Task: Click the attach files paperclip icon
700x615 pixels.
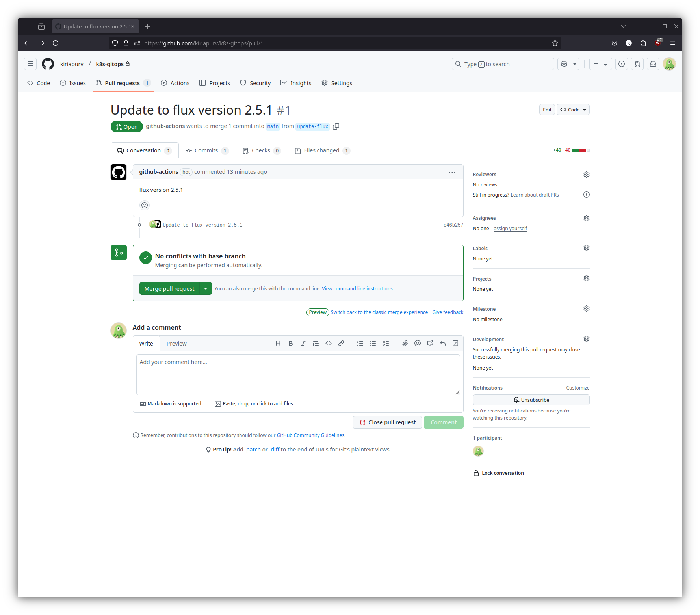Action: tap(405, 343)
